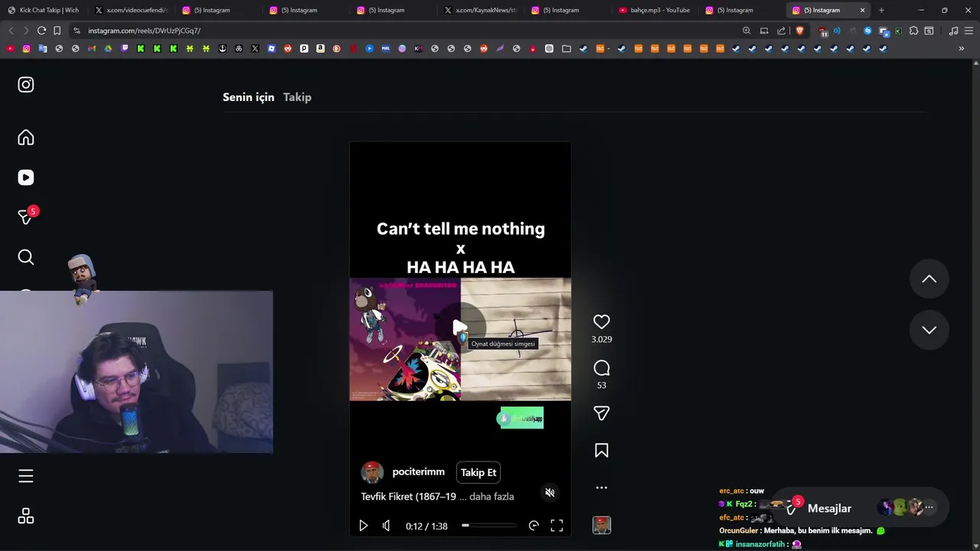The width and height of the screenshot is (980, 551).
Task: Seek on the reel progress slider
Action: click(488, 526)
